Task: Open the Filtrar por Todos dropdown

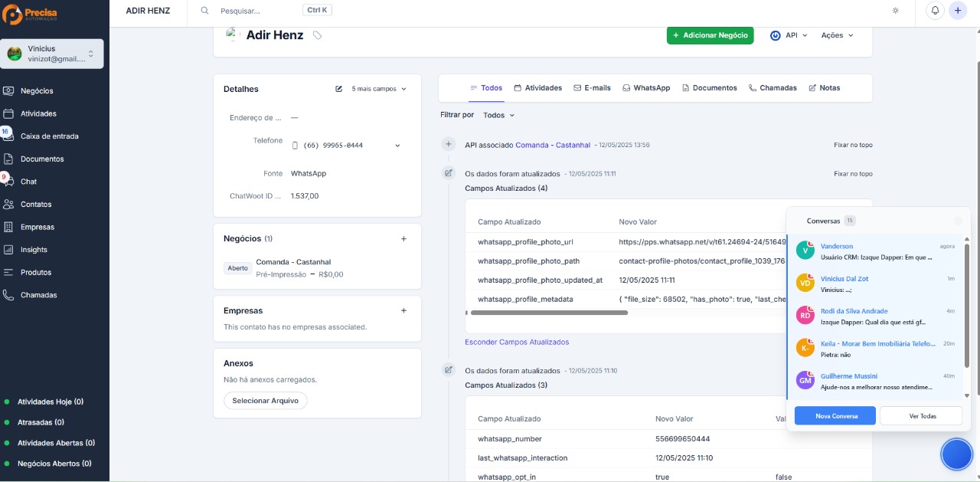Action: tap(498, 115)
